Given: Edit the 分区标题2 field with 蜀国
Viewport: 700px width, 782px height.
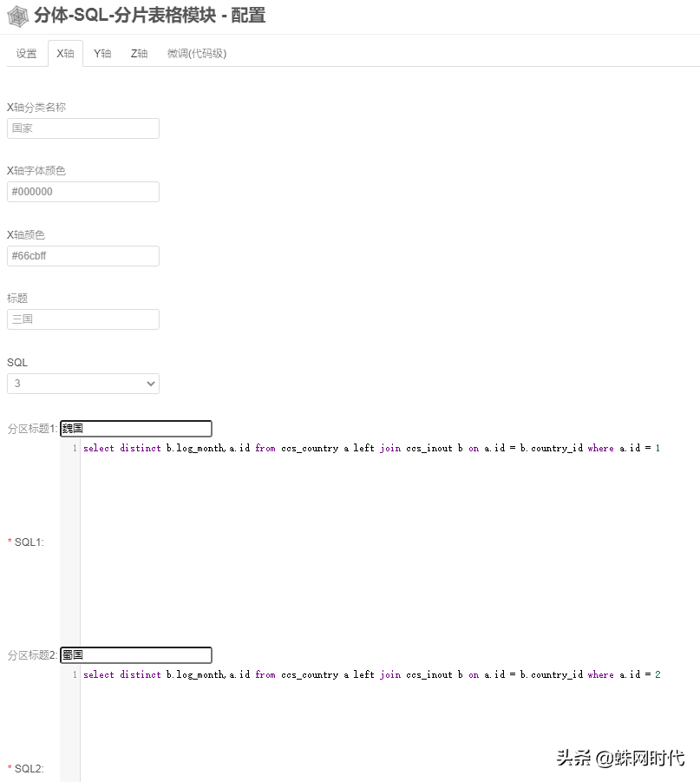Looking at the screenshot, I should (136, 654).
